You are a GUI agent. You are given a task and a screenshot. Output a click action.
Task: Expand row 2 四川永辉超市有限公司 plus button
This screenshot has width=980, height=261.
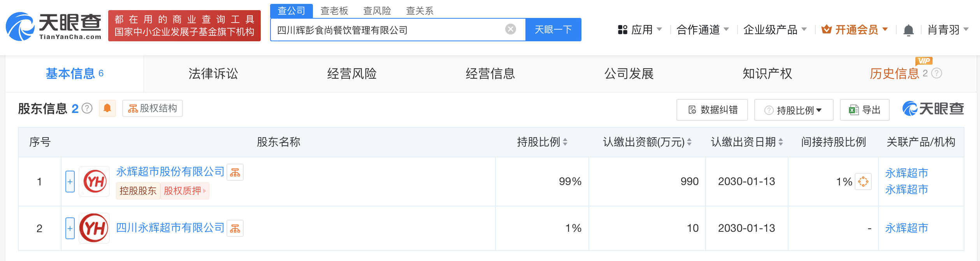click(70, 228)
